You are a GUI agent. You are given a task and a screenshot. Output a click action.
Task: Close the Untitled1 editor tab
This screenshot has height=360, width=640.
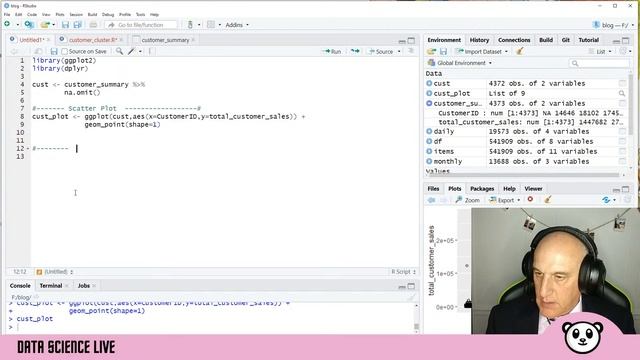coord(48,40)
